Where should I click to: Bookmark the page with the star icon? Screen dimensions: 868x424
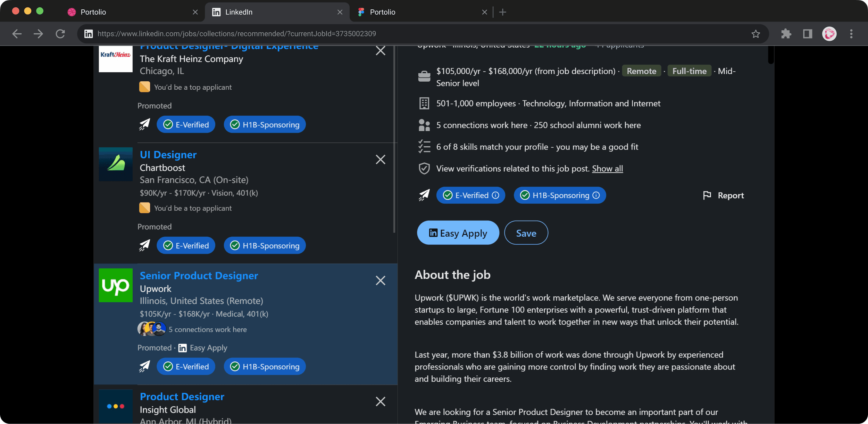756,34
